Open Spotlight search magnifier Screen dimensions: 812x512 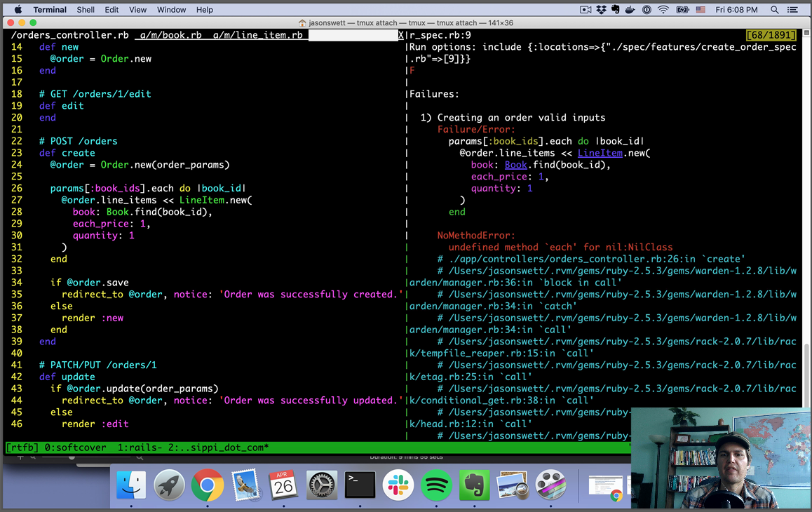pyautogui.click(x=775, y=9)
